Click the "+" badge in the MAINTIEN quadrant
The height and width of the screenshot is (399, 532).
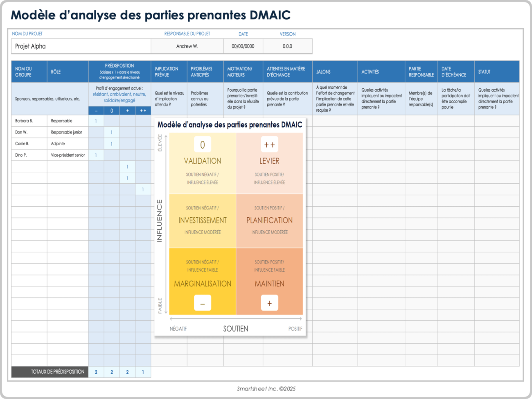tap(269, 303)
